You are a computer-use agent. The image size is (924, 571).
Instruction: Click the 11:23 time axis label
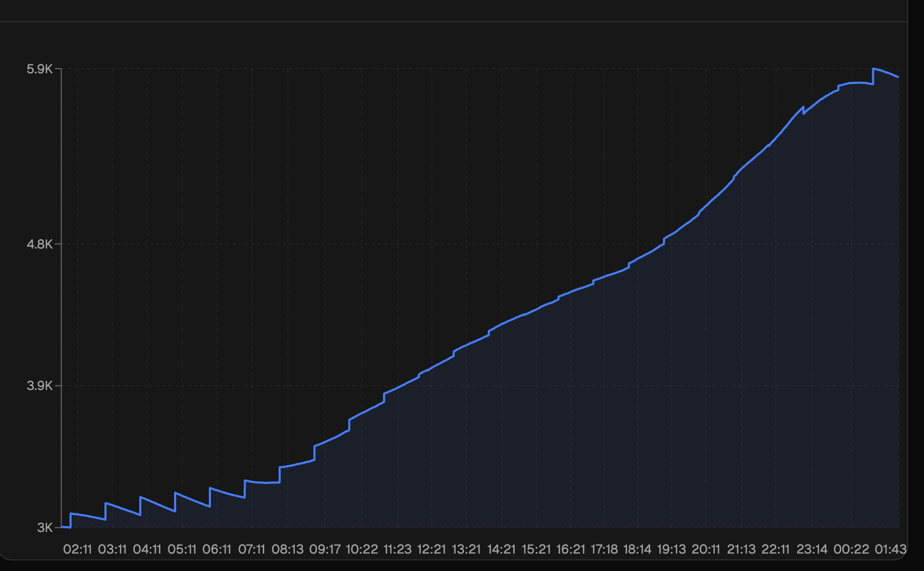coord(397,549)
